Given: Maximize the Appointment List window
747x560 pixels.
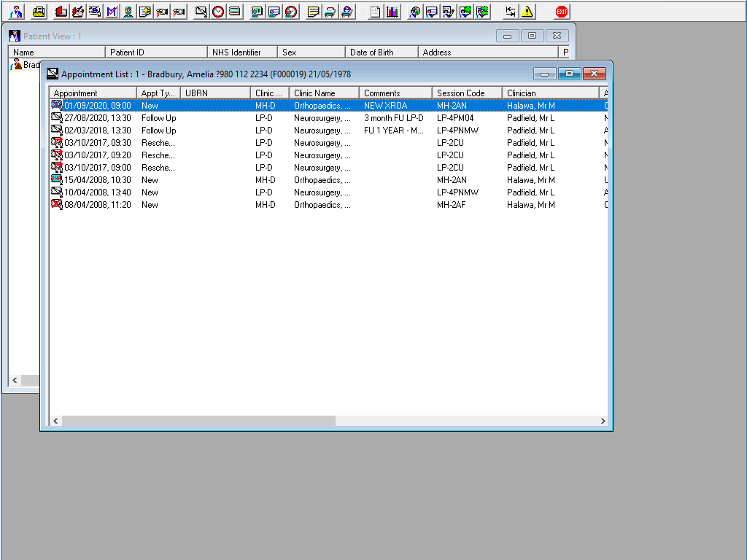Looking at the screenshot, I should click(x=569, y=74).
